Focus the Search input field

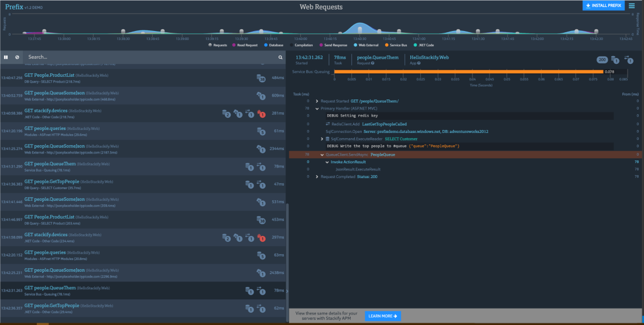click(150, 57)
